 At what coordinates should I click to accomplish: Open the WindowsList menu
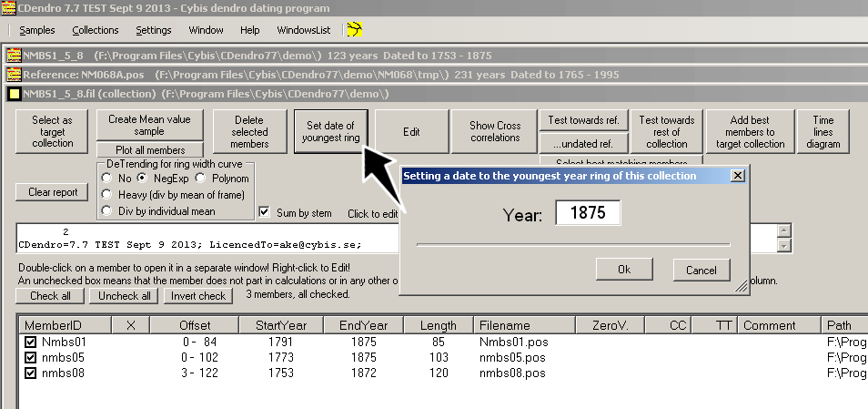[304, 30]
